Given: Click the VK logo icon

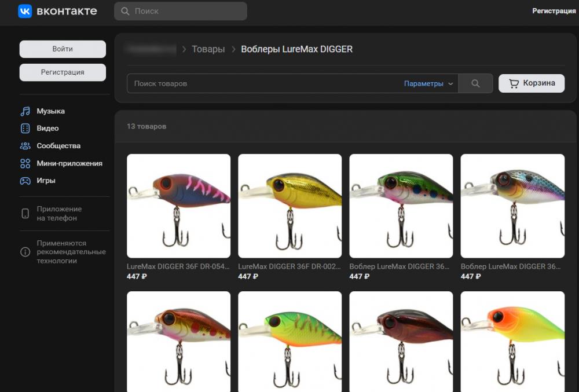Looking at the screenshot, I should [25, 11].
